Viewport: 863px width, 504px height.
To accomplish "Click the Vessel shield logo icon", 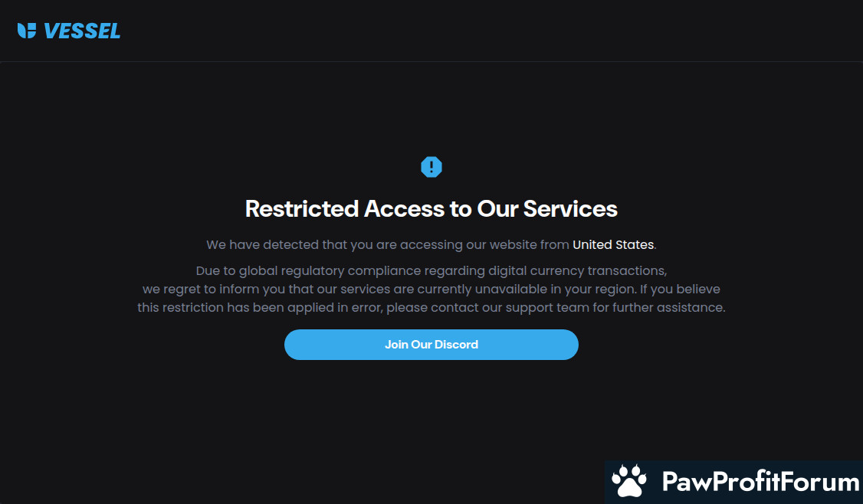I will [x=26, y=31].
